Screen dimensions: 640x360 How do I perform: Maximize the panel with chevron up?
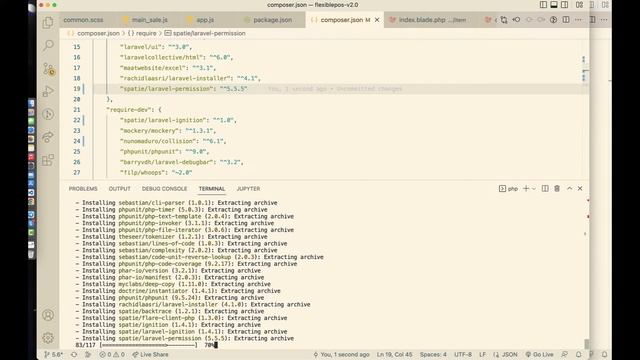click(x=569, y=189)
